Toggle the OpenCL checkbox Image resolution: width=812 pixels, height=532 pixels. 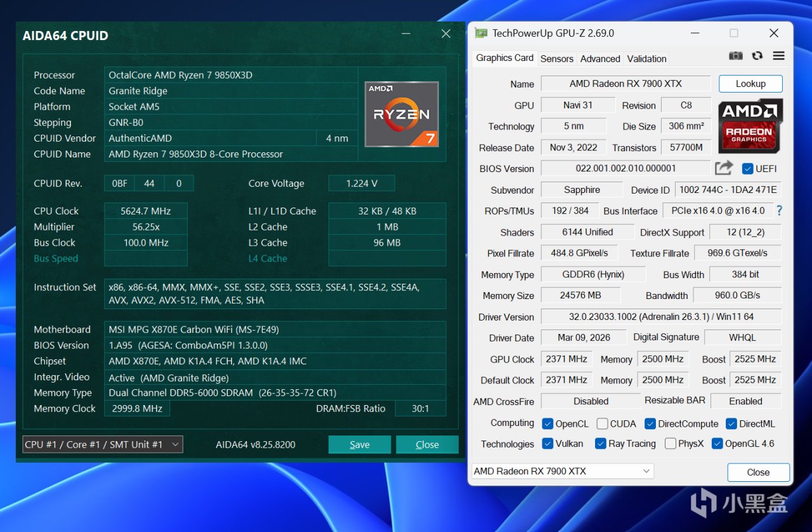[x=548, y=423]
